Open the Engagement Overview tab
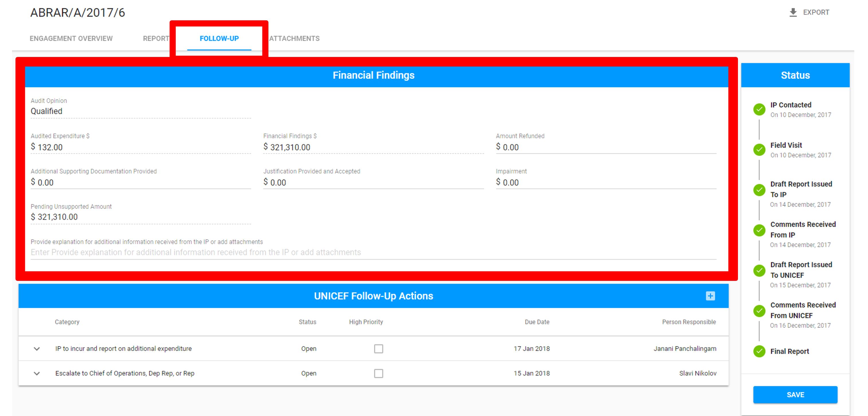 coord(71,38)
